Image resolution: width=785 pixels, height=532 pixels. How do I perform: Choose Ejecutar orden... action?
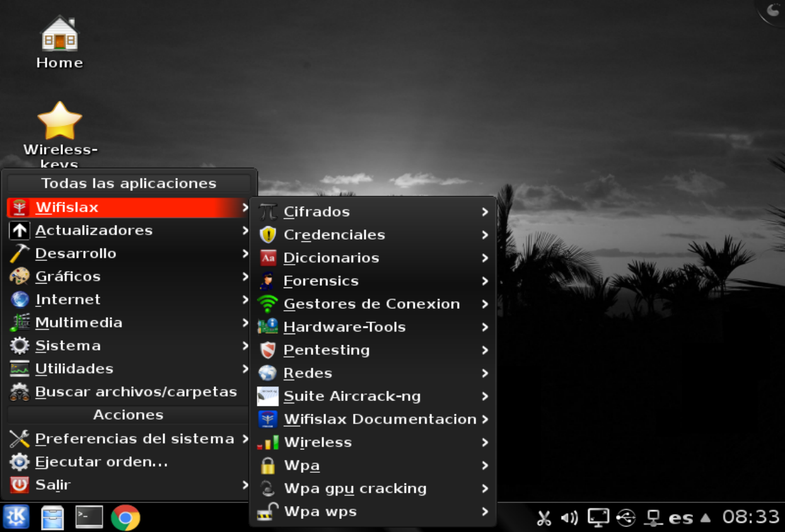[x=128, y=462]
